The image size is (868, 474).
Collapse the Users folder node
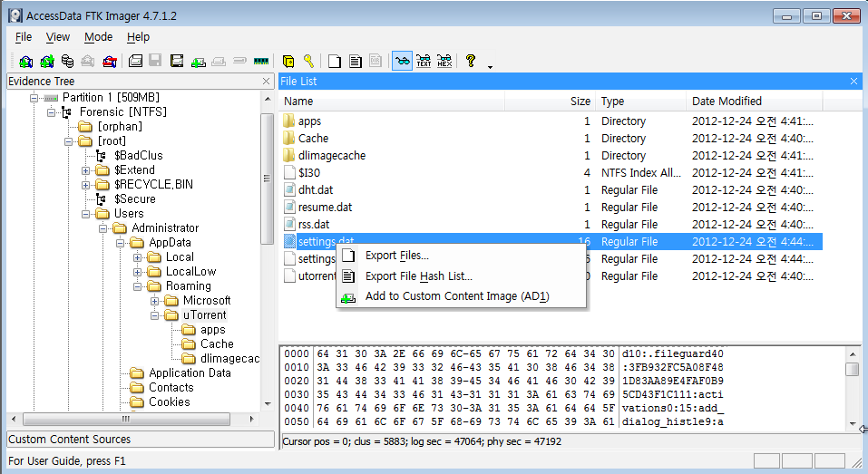tap(85, 214)
